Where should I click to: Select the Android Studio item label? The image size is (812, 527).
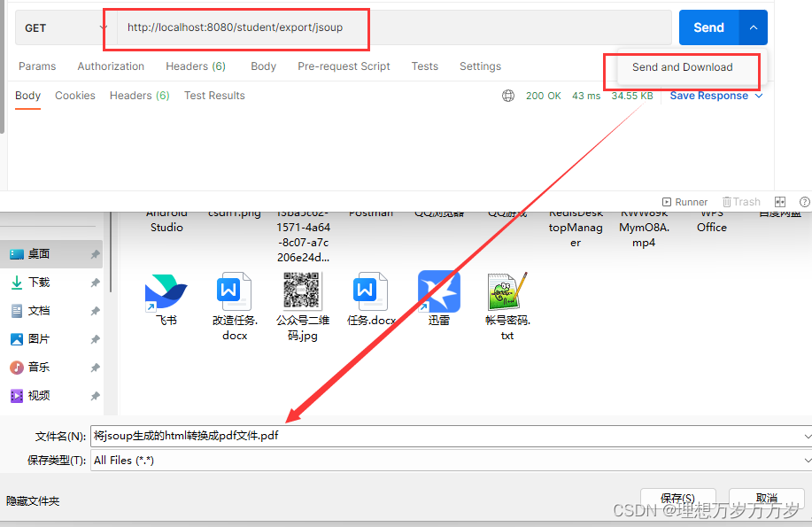click(166, 221)
